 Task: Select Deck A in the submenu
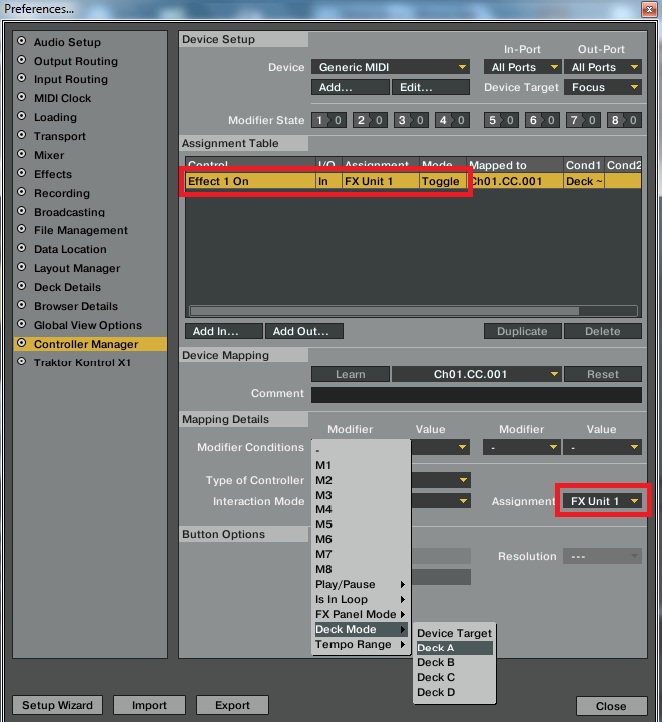pos(454,648)
